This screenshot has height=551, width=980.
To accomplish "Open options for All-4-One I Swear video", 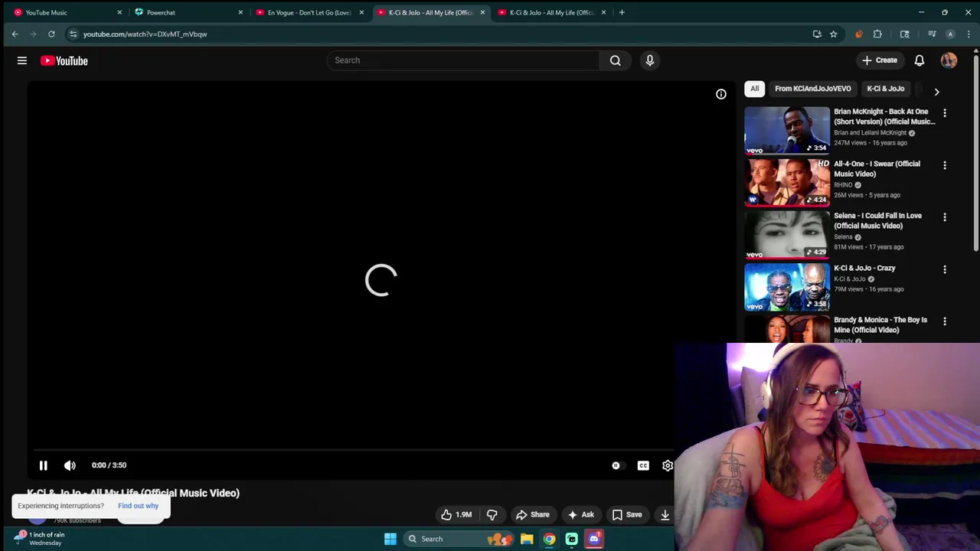I will click(x=945, y=165).
